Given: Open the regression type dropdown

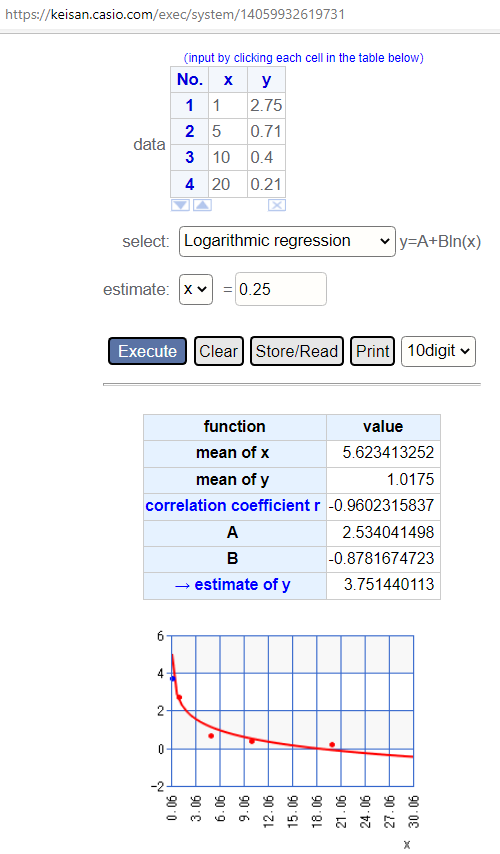Looking at the screenshot, I should tap(287, 241).
